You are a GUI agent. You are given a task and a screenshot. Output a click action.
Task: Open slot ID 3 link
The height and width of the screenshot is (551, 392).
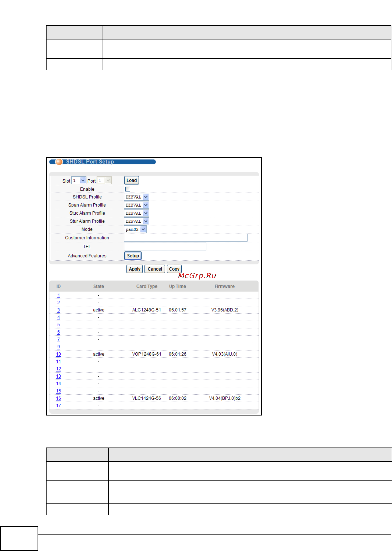pos(58,310)
